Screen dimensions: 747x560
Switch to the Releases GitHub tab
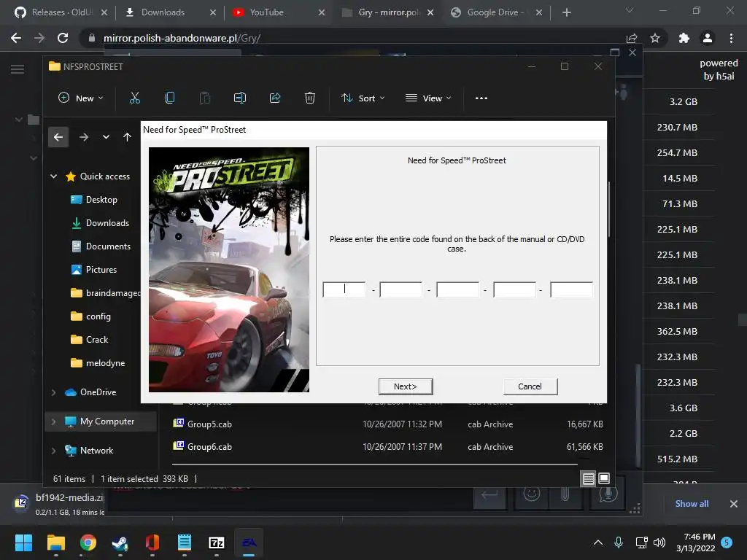pyautogui.click(x=60, y=12)
